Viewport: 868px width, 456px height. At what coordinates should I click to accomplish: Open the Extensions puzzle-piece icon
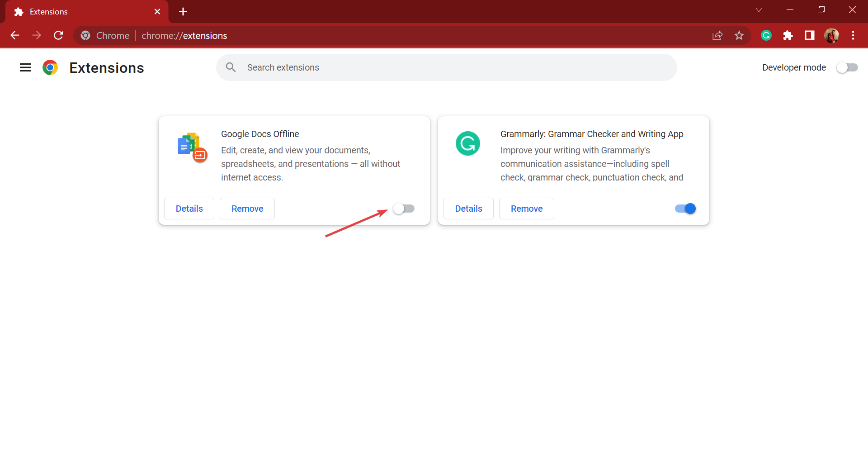(x=788, y=35)
